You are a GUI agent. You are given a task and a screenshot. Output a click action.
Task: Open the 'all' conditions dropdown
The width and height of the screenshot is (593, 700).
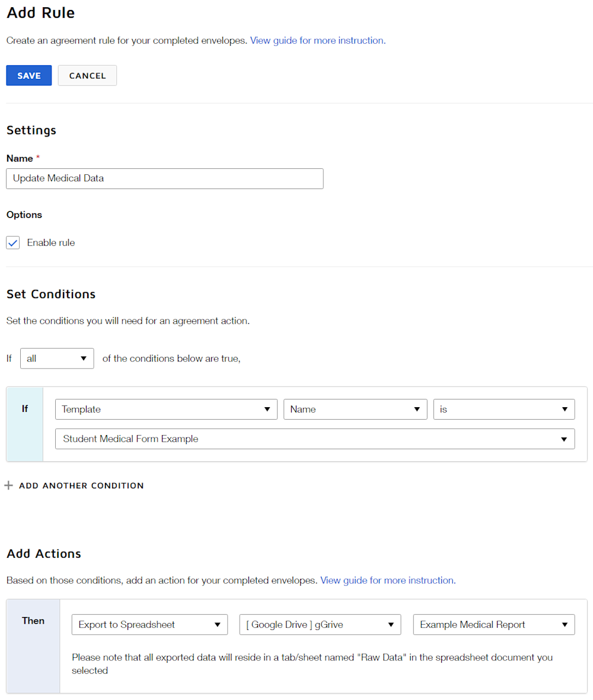coord(56,358)
